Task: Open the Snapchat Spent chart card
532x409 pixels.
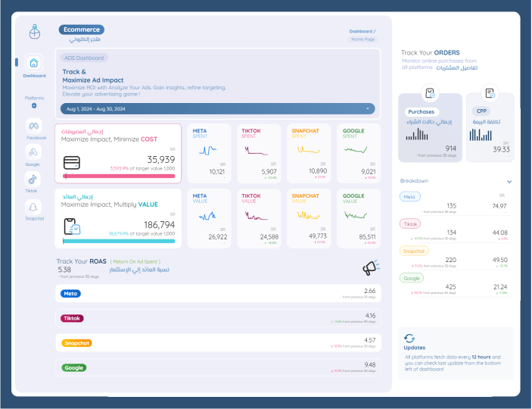Action: 309,153
